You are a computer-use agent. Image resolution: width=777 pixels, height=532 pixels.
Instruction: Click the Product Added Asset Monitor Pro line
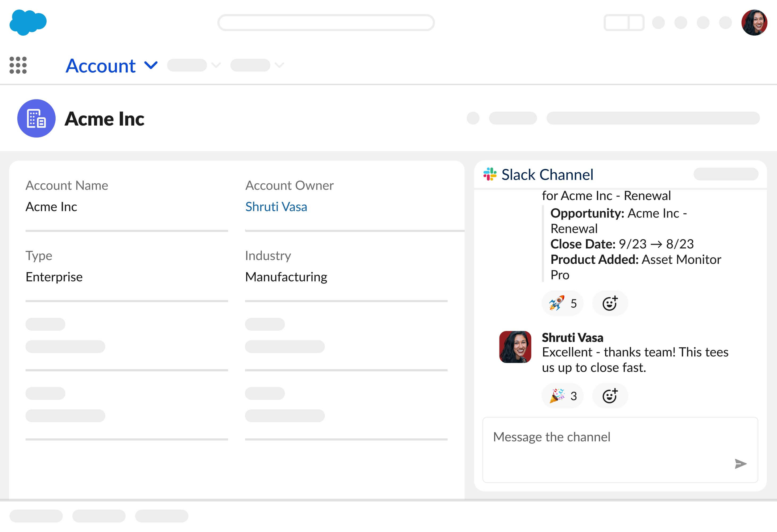(636, 267)
